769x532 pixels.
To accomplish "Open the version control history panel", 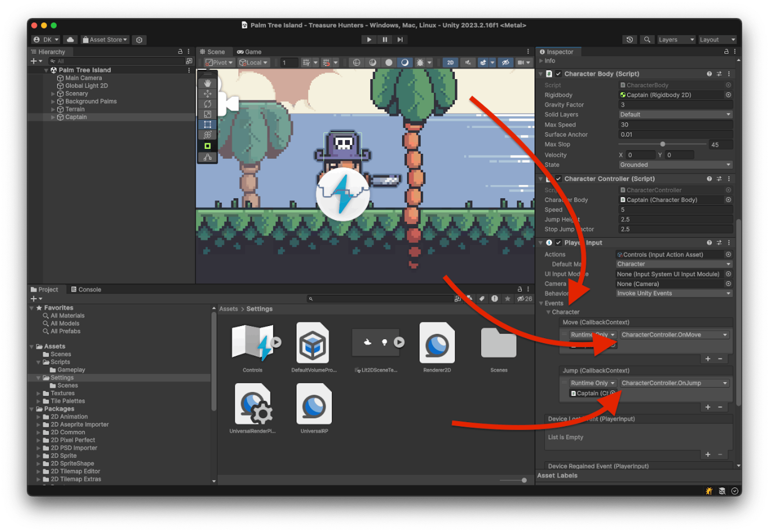I will click(x=630, y=39).
